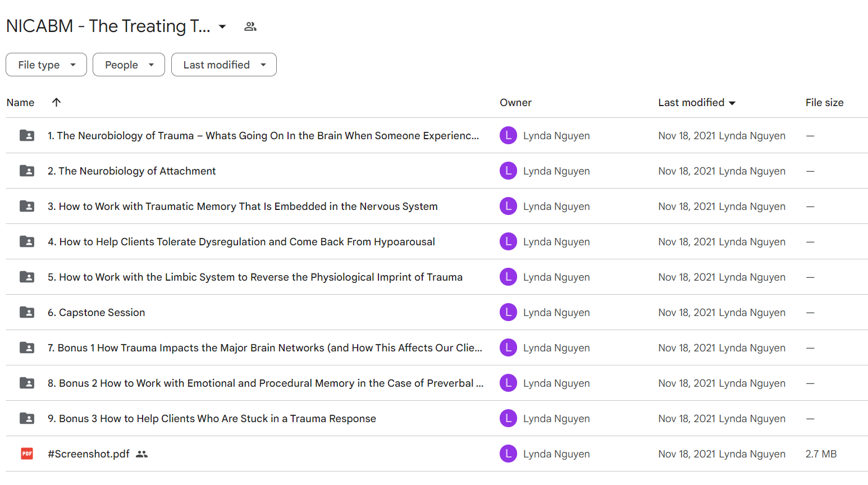Click the Name column header
Image resolution: width=868 pixels, height=485 pixels.
[20, 103]
